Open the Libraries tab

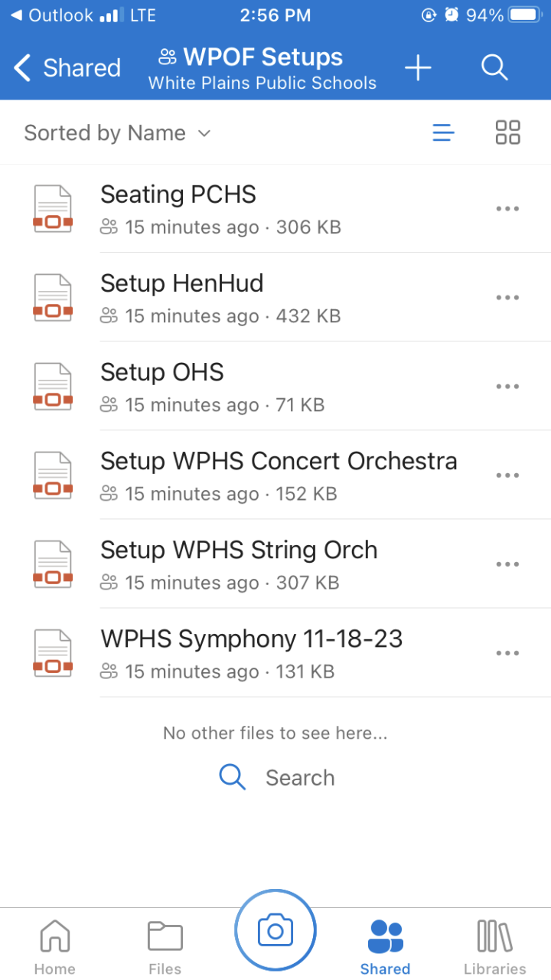(x=494, y=947)
